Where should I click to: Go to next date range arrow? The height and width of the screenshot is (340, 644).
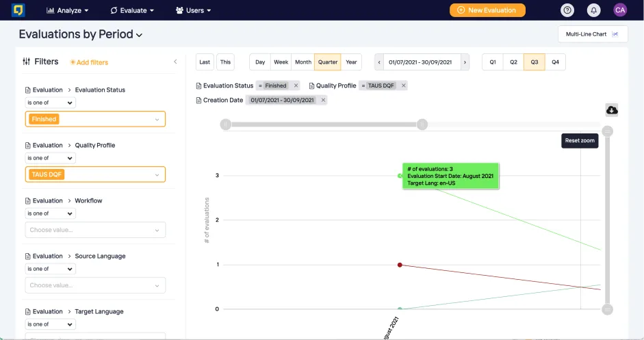point(465,62)
